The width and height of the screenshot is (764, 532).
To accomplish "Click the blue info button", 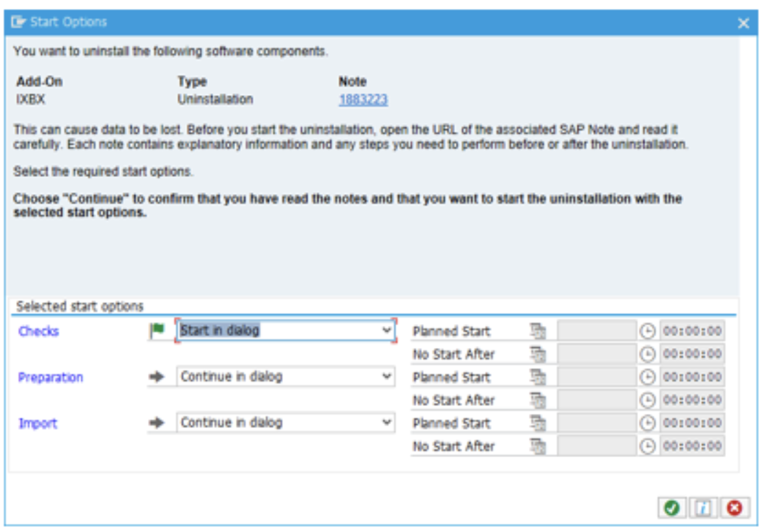I will point(703,508).
